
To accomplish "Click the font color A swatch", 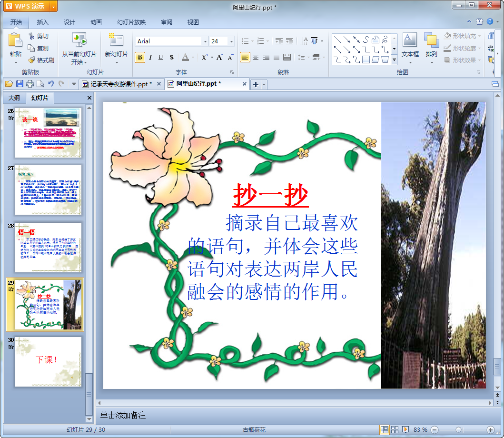I will 185,57.
